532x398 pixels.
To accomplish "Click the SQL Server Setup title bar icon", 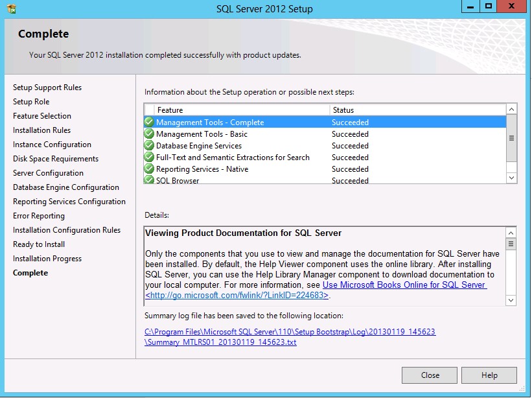I will [11, 8].
